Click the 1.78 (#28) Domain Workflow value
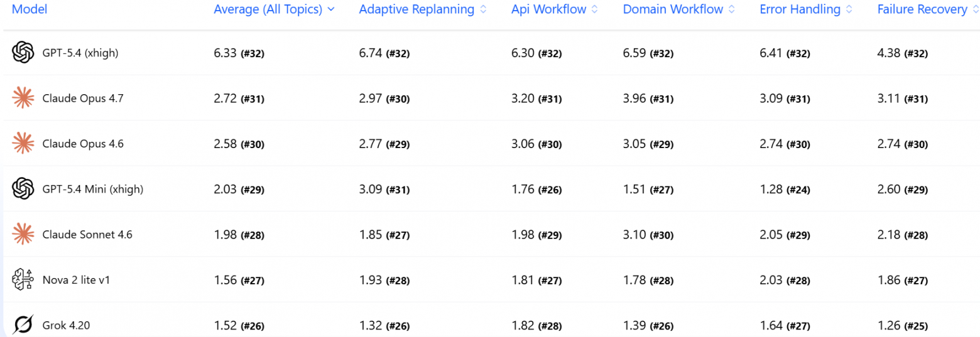Screen dimensions: 980x337 click(x=648, y=280)
